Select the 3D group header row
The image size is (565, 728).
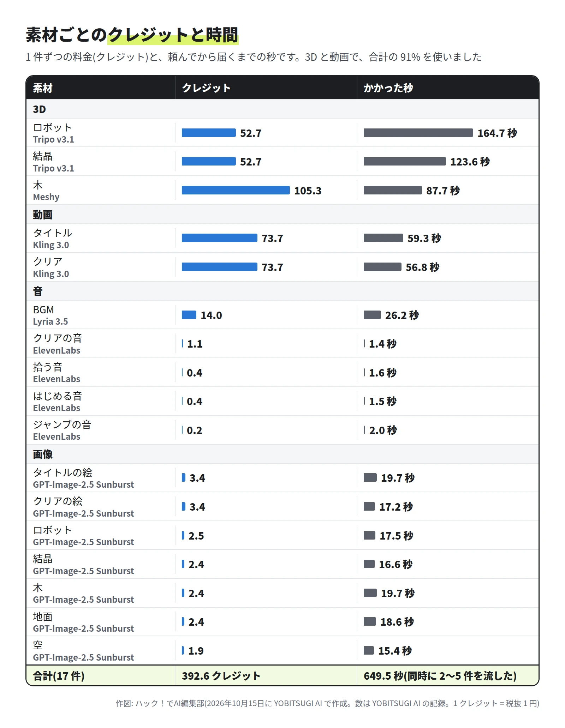282,109
